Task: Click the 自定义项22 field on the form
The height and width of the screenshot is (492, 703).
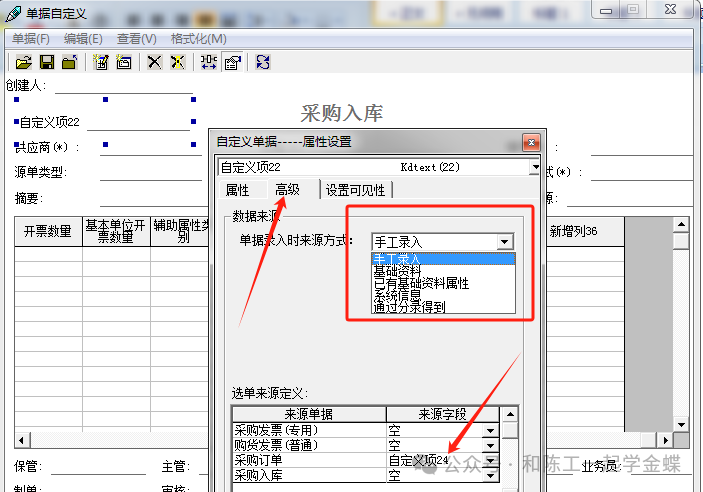Action: tap(105, 122)
